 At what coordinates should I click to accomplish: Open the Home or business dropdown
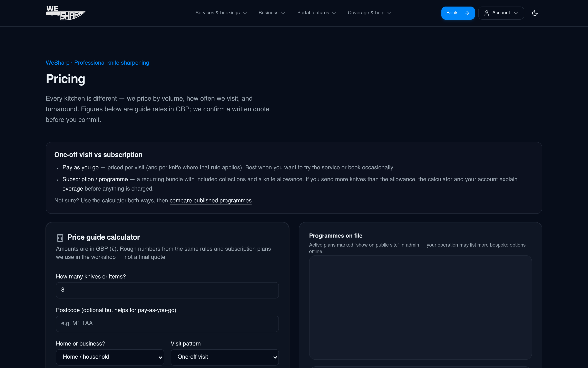(x=110, y=357)
